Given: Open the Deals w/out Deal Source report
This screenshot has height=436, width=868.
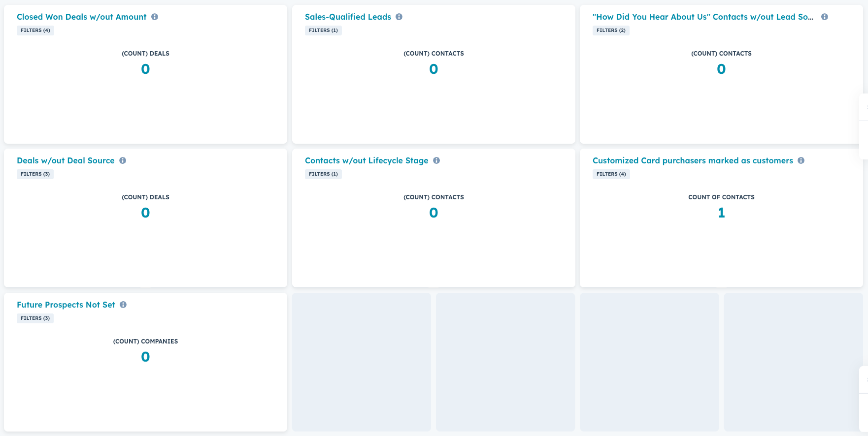Looking at the screenshot, I should pyautogui.click(x=66, y=160).
